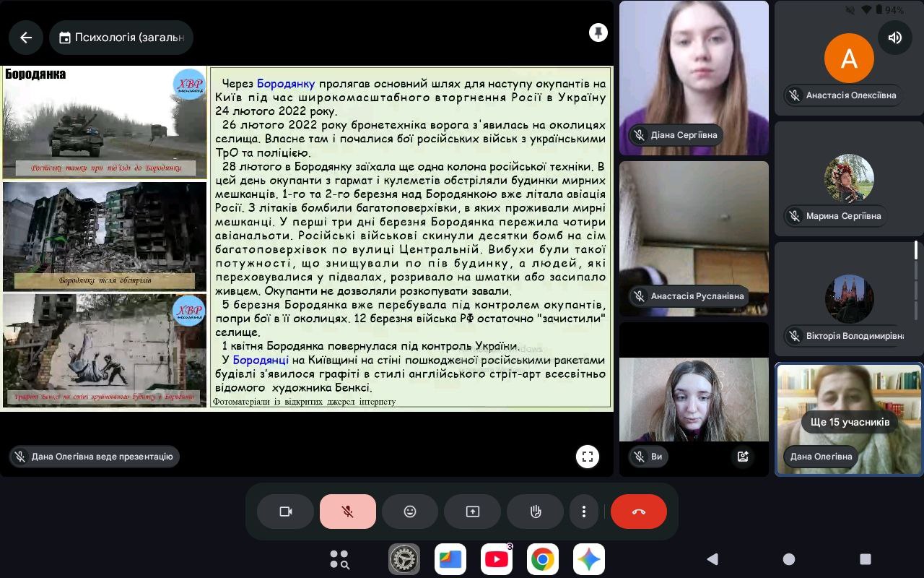The width and height of the screenshot is (924, 578).
Task: Select Анастасія Олексіївна's avatar tile
Action: (849, 59)
